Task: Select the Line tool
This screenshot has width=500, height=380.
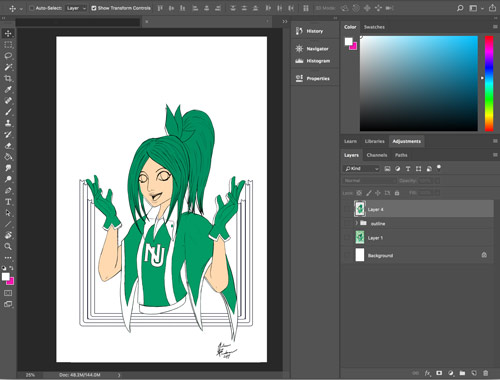Action: pyautogui.click(x=8, y=224)
